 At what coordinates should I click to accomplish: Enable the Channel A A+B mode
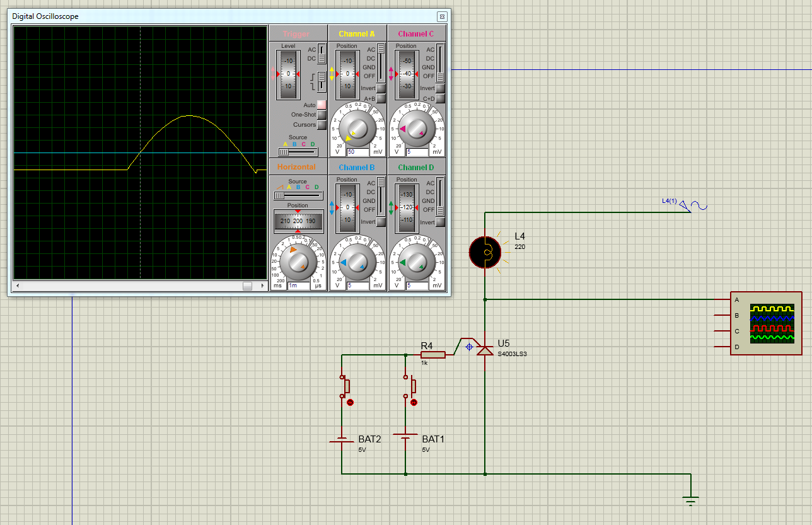click(381, 98)
